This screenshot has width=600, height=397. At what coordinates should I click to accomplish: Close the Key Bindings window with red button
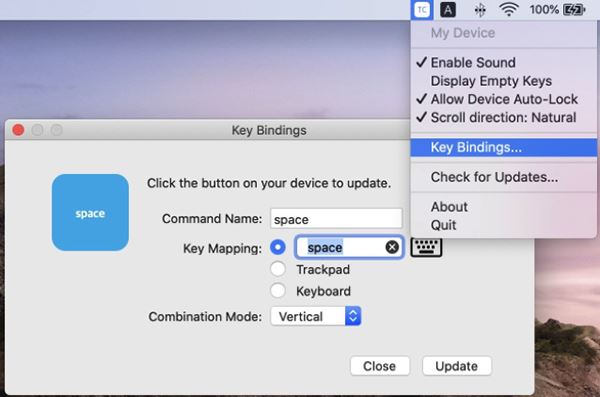point(18,130)
